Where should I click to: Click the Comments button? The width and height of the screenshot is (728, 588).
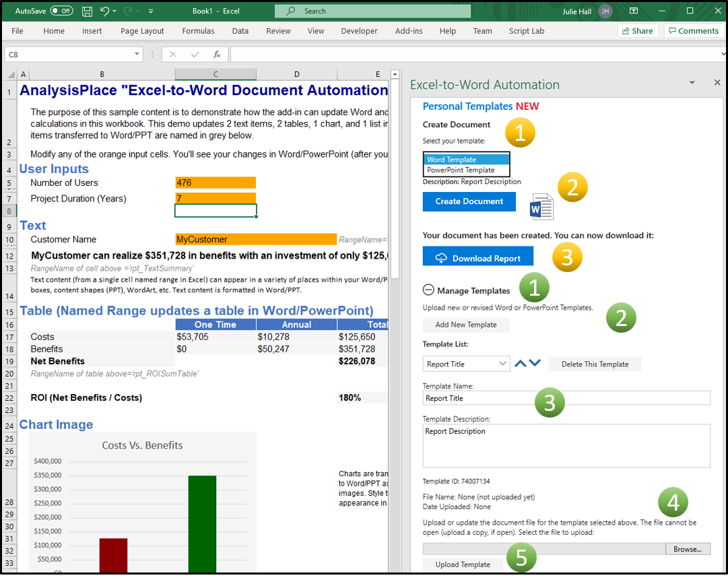click(x=694, y=31)
